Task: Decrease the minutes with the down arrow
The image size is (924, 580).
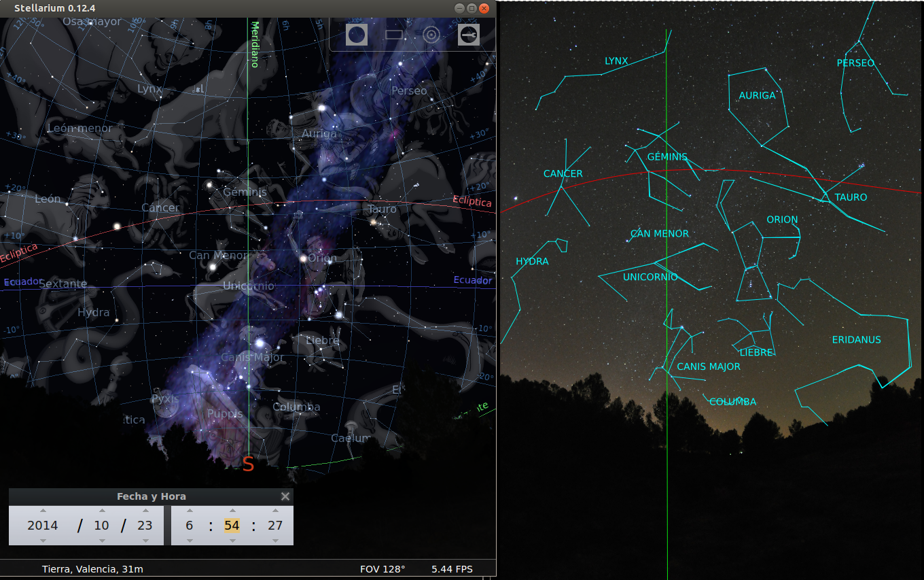Action: 232,541
